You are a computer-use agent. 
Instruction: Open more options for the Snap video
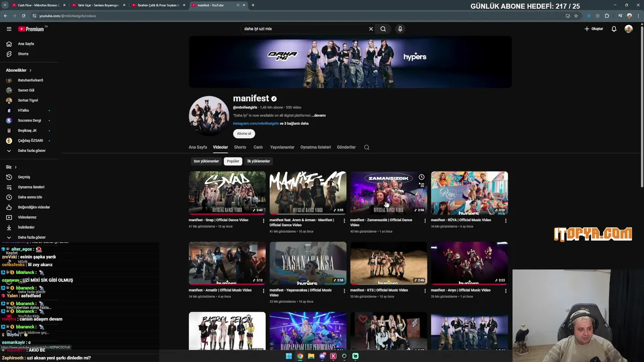(x=263, y=220)
